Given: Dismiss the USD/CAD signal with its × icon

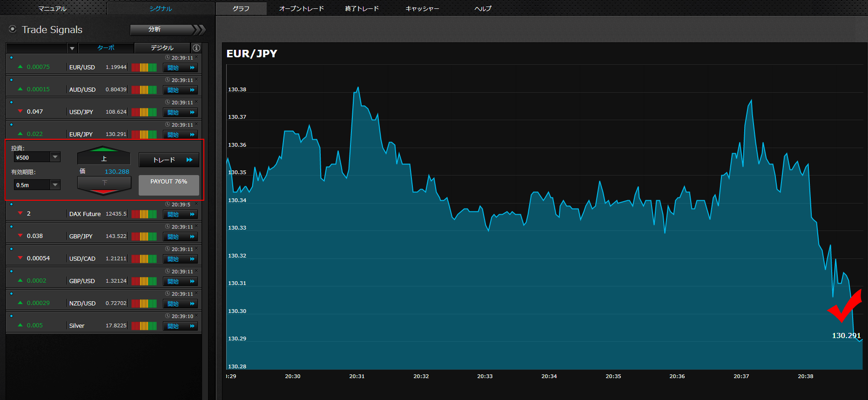Looking at the screenshot, I should click(x=196, y=249).
